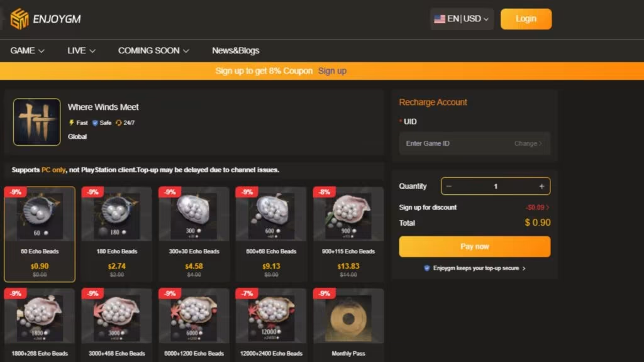Go to News&Blogs page
Image resolution: width=644 pixels, height=362 pixels.
(x=235, y=50)
